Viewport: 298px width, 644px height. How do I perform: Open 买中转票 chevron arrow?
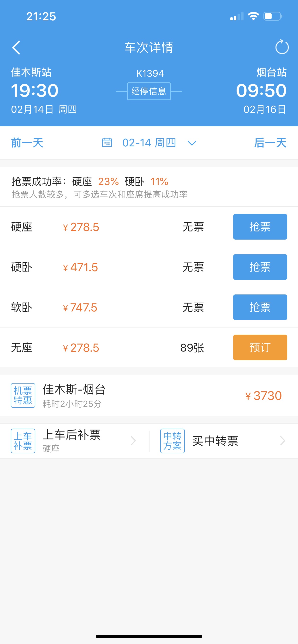click(282, 441)
